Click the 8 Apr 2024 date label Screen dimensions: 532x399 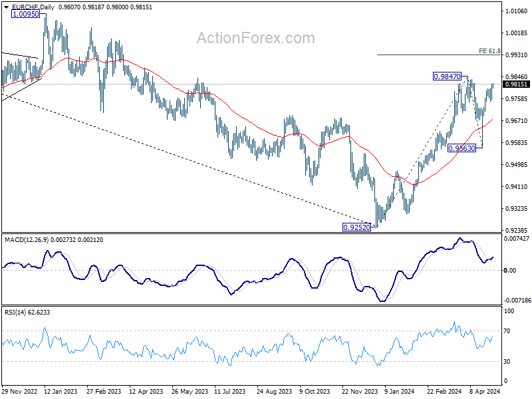coord(485,391)
